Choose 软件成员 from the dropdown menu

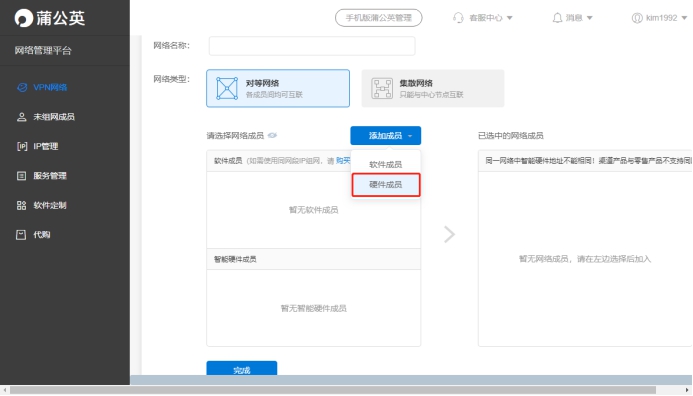385,164
